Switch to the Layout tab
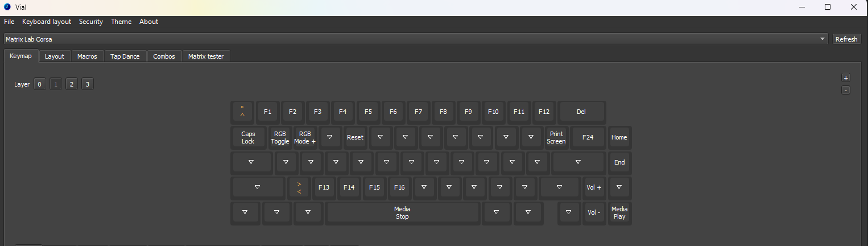This screenshot has width=868, height=246. (55, 56)
